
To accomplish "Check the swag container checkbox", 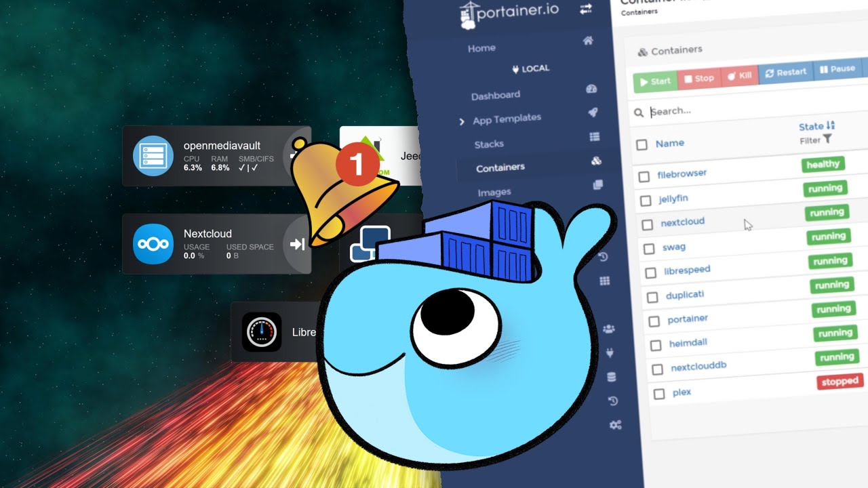I will 649,249.
